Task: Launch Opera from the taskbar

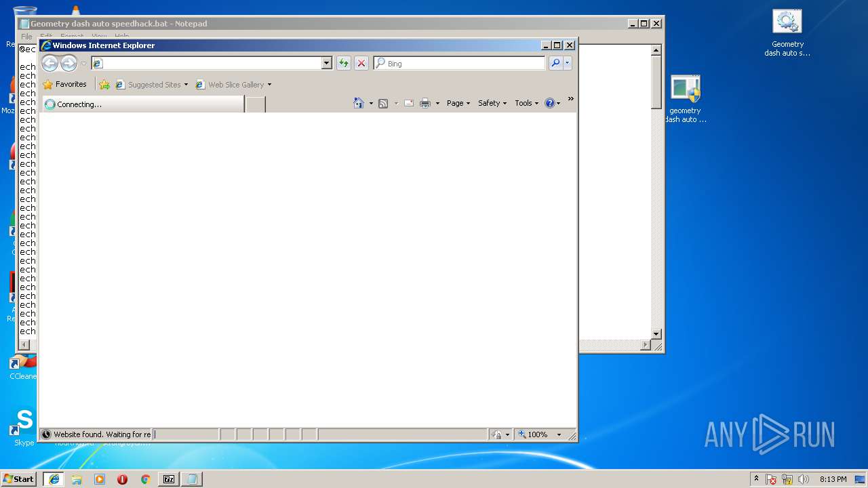Action: (122, 479)
